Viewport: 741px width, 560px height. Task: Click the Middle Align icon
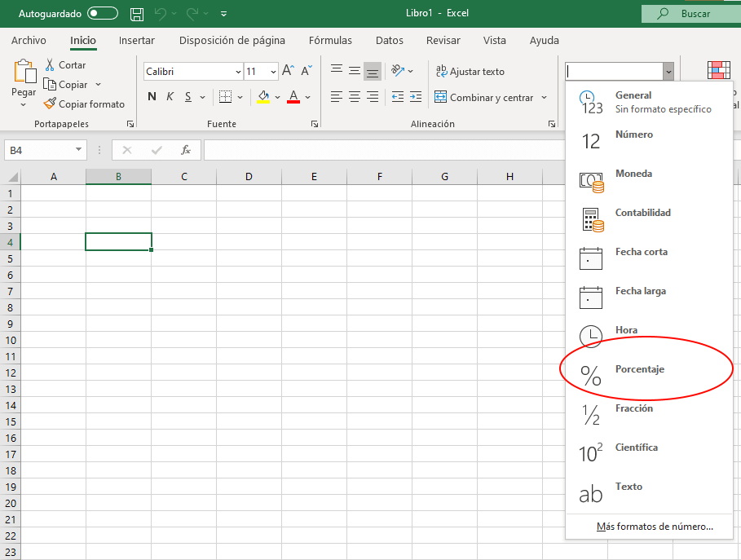355,71
